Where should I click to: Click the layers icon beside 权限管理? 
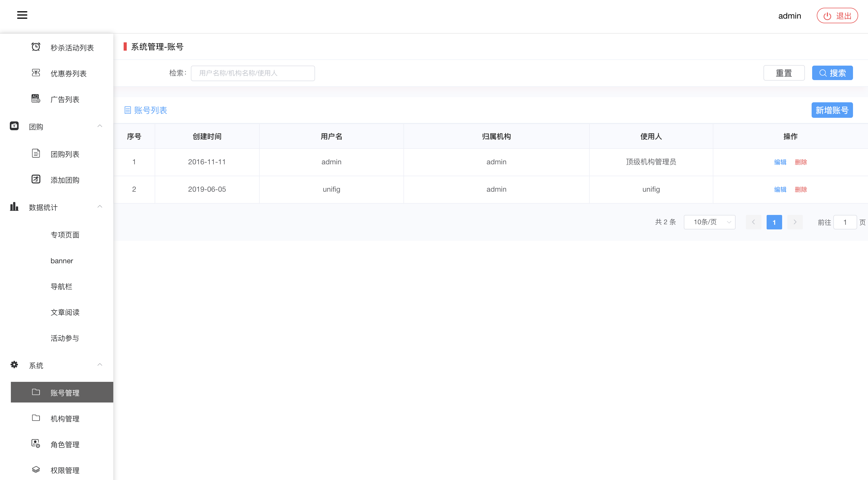point(36,469)
